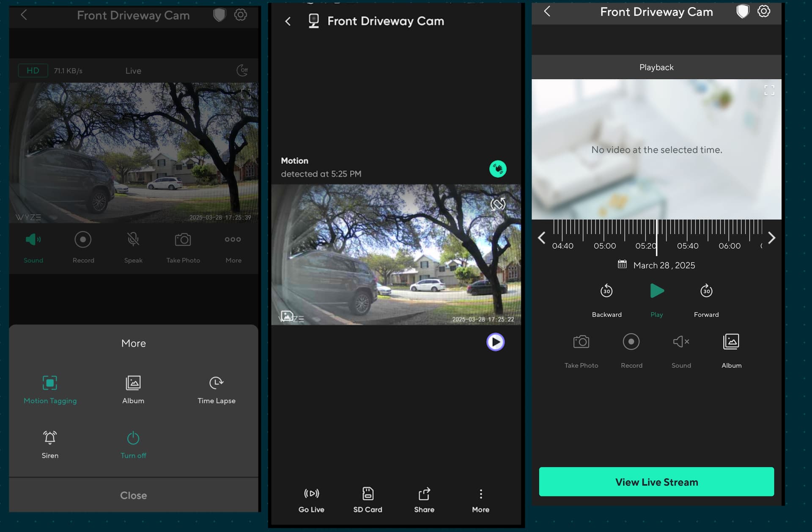Mute sound in the playback controls
Viewport: 812px width, 532px height.
pyautogui.click(x=681, y=348)
